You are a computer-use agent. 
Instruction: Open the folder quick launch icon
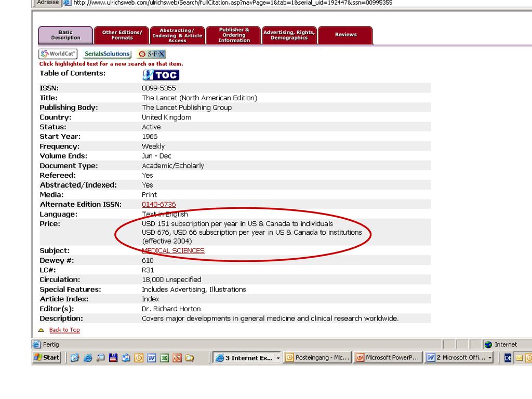(x=190, y=358)
